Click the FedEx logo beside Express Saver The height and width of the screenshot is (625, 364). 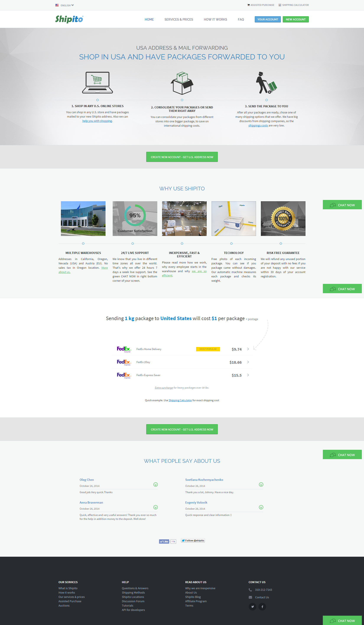point(124,375)
